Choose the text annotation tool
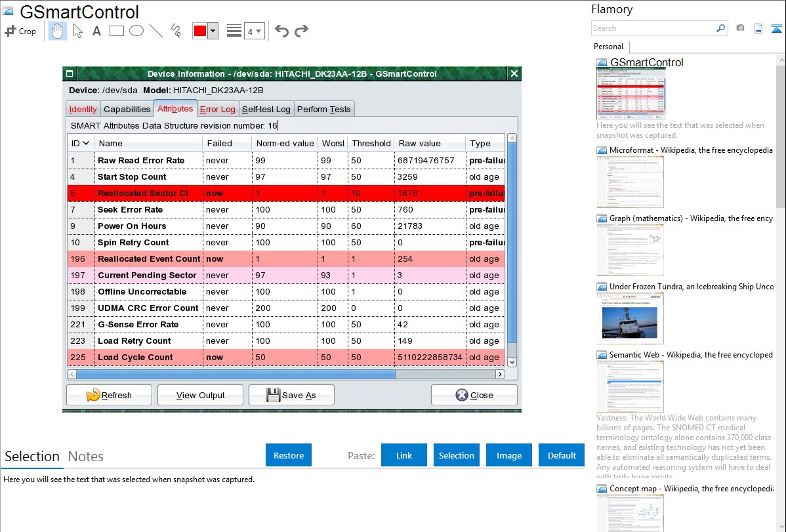 tap(96, 31)
